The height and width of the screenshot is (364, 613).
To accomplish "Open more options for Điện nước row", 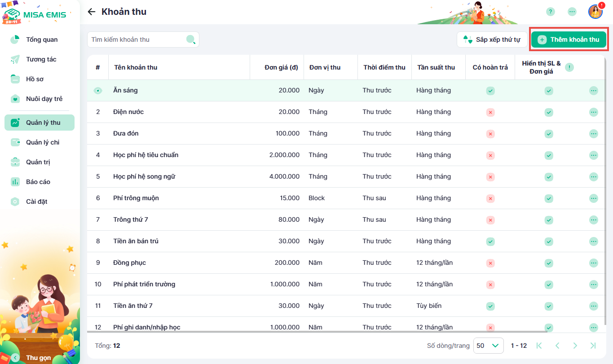I will 593,112.
